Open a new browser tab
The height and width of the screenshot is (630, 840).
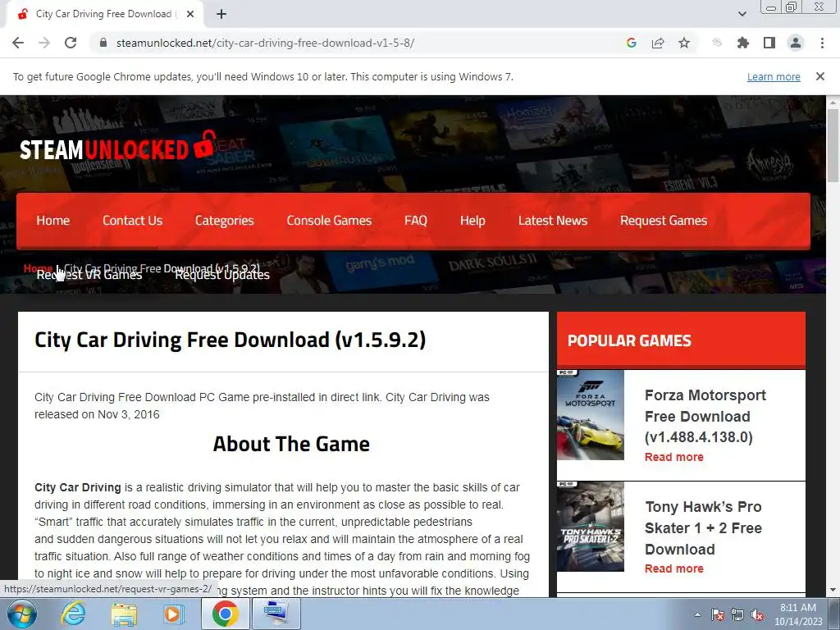(x=221, y=14)
